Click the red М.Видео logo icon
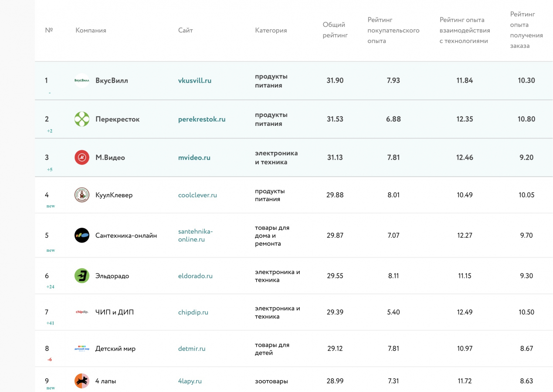Viewport: 553px width, 392px height. pos(82,157)
